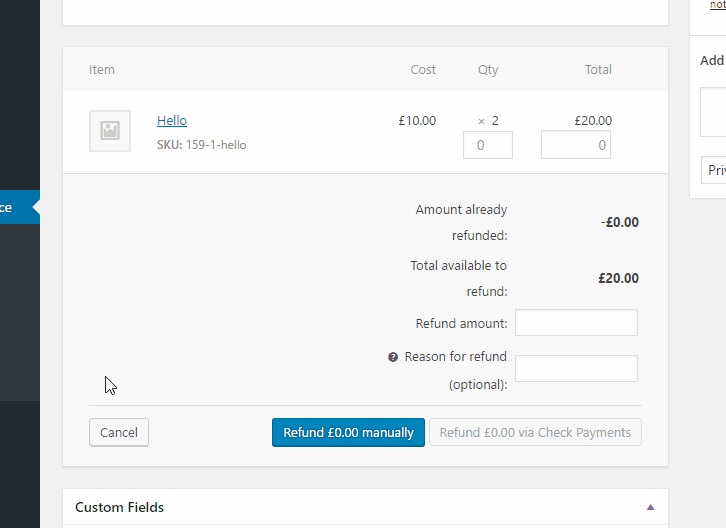
Task: Click the add order note text area
Action: (714, 110)
